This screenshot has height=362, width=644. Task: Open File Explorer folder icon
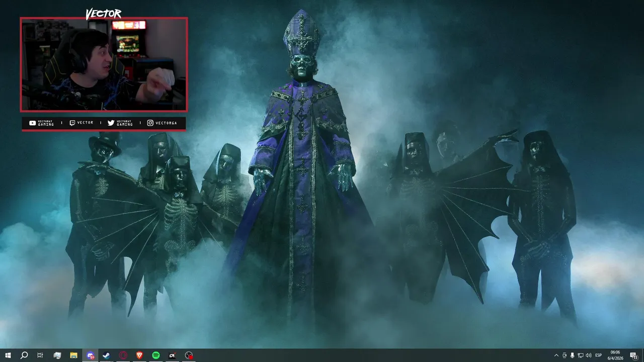[73, 355]
